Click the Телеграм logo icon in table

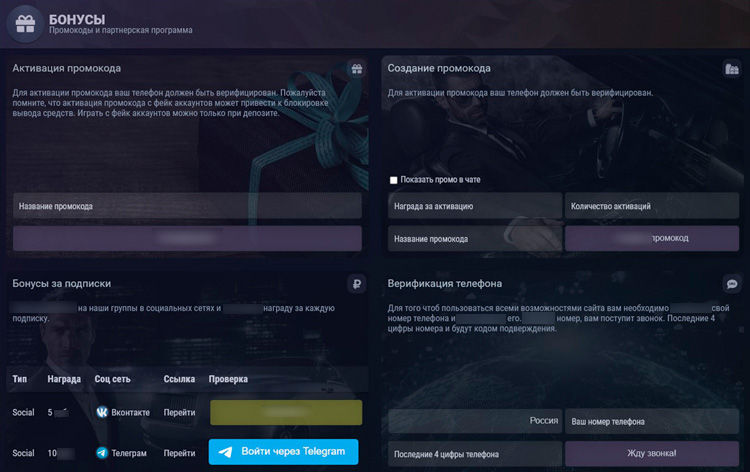coord(102,453)
